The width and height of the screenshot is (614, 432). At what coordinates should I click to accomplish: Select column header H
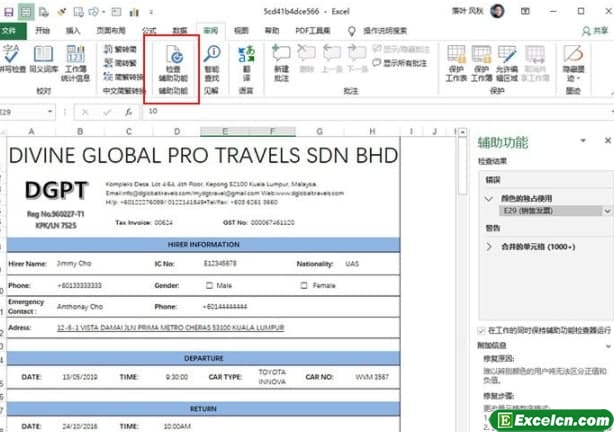click(372, 132)
